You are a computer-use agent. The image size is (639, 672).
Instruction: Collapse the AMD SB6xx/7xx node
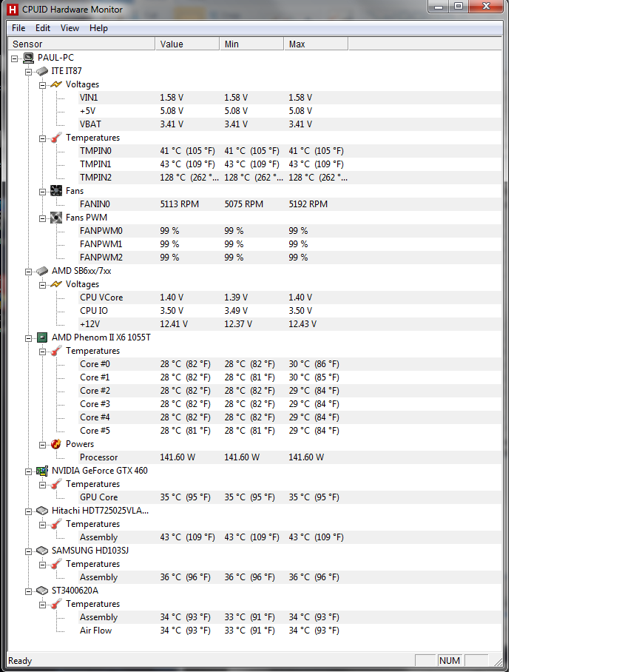[x=28, y=272]
